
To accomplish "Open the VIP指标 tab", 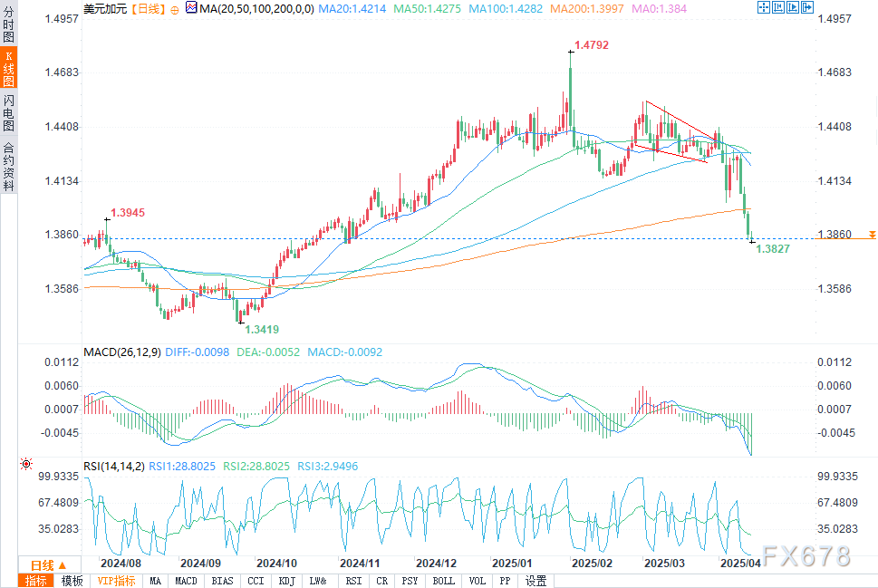I will coord(116,581).
